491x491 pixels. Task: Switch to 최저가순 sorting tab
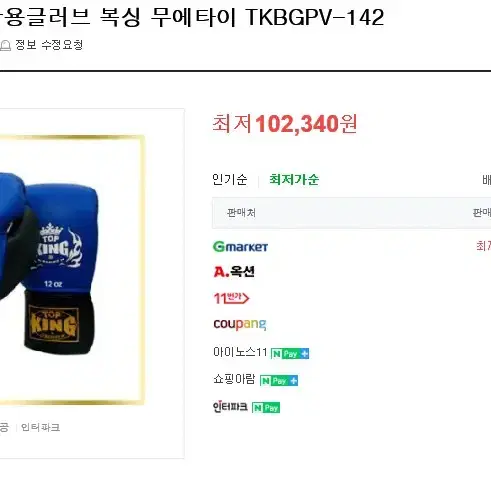(294, 180)
